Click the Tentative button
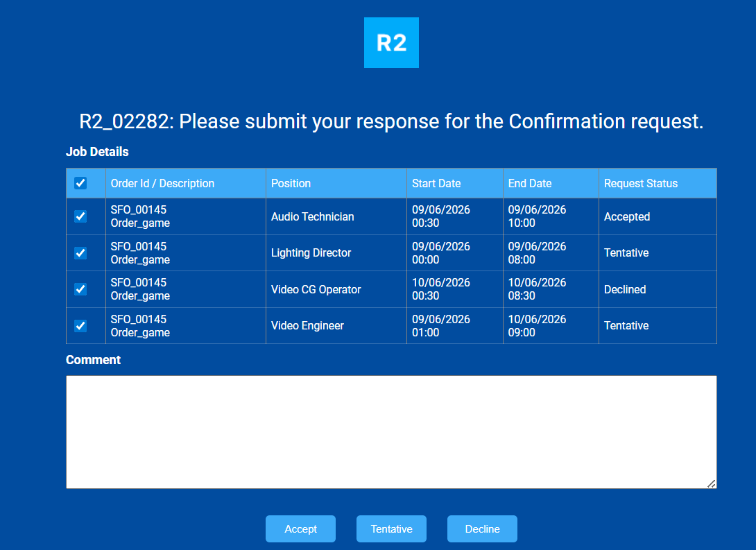This screenshot has height=550, width=756. tap(391, 528)
